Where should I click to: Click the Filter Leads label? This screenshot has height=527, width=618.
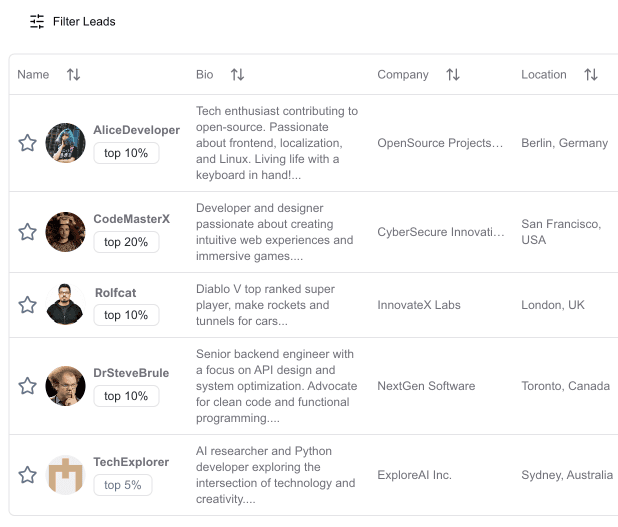tap(84, 22)
